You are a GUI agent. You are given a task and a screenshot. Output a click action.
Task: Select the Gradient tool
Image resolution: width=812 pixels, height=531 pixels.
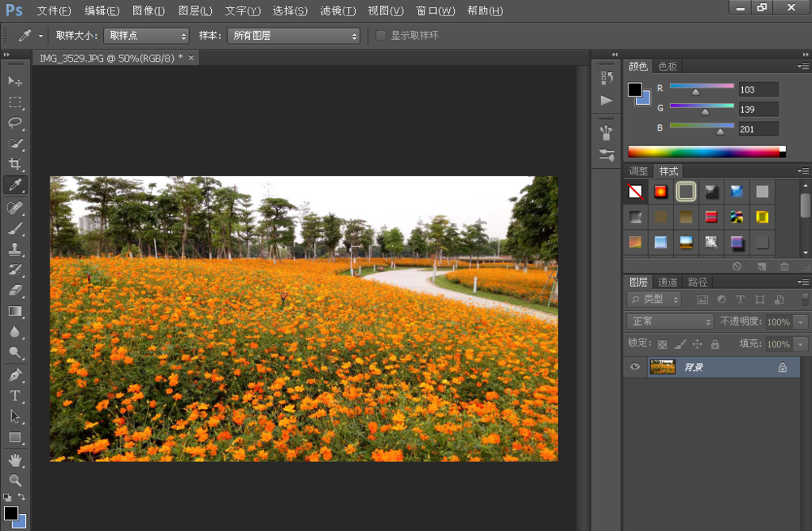15,311
